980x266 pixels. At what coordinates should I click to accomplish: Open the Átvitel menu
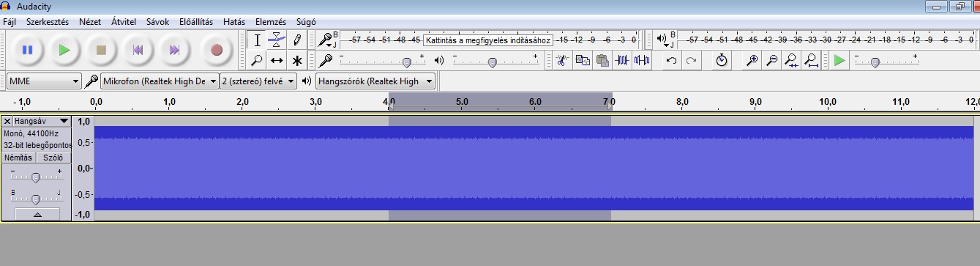[124, 22]
